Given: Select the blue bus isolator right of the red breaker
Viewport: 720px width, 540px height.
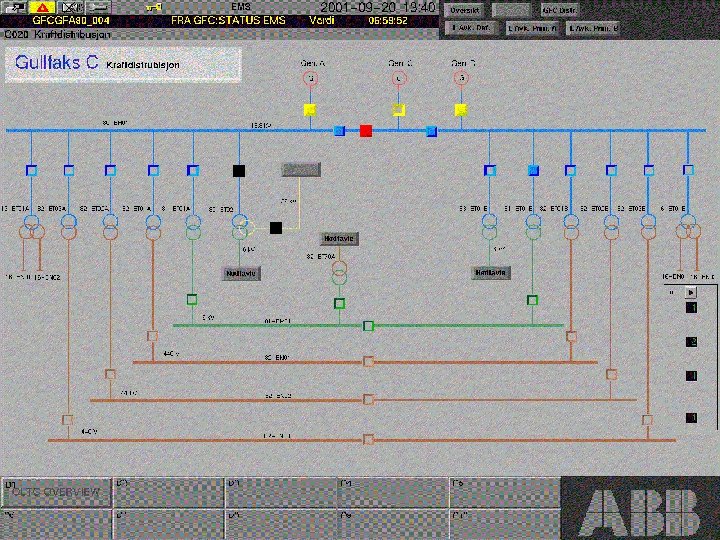Looking at the screenshot, I should pos(431,131).
